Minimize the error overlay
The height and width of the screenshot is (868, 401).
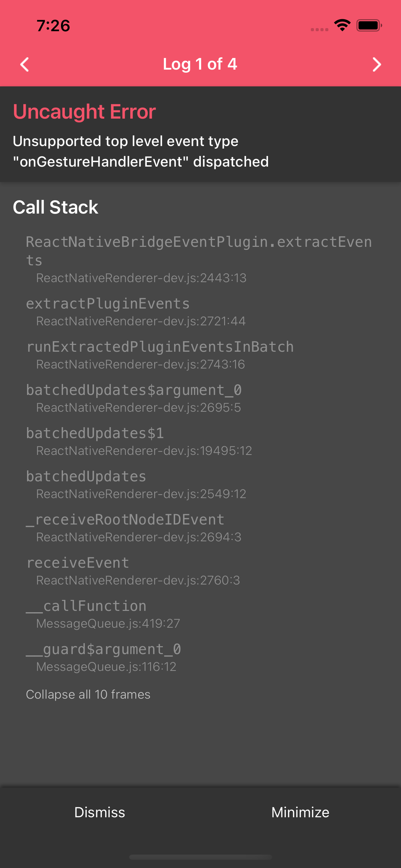(x=301, y=812)
